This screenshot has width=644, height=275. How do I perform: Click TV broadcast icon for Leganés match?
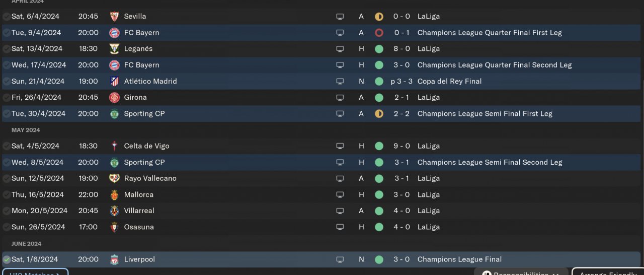340,49
